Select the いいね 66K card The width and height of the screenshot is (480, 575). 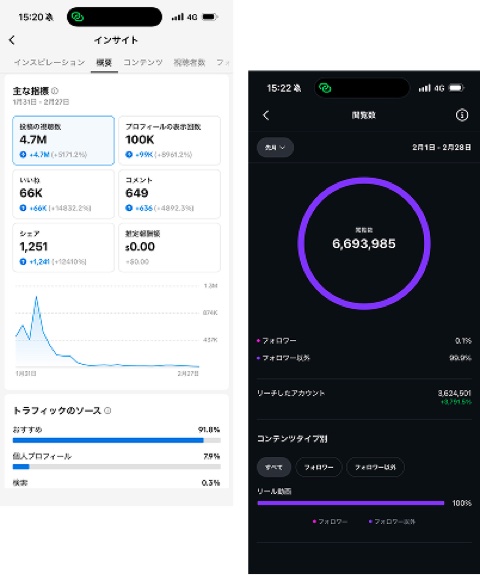[63, 194]
